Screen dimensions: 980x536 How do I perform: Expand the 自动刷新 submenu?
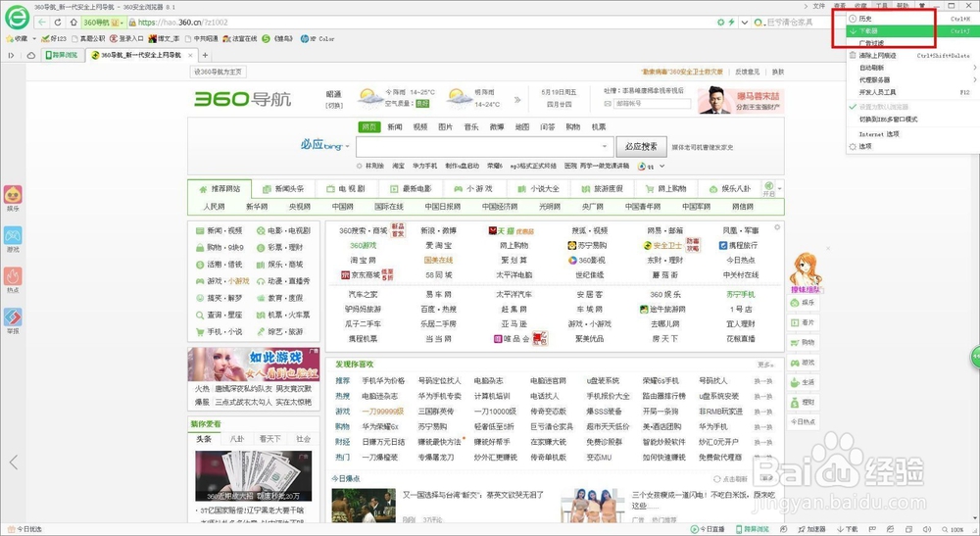coord(911,68)
